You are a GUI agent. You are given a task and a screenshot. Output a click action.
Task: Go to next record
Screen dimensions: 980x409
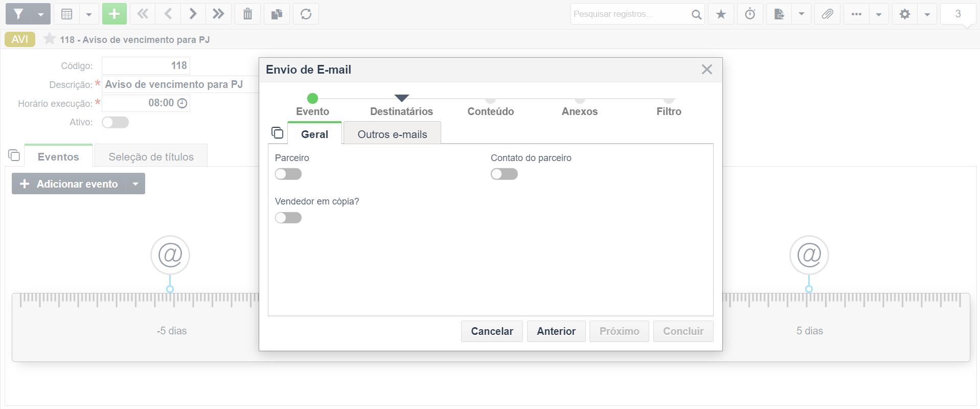193,14
